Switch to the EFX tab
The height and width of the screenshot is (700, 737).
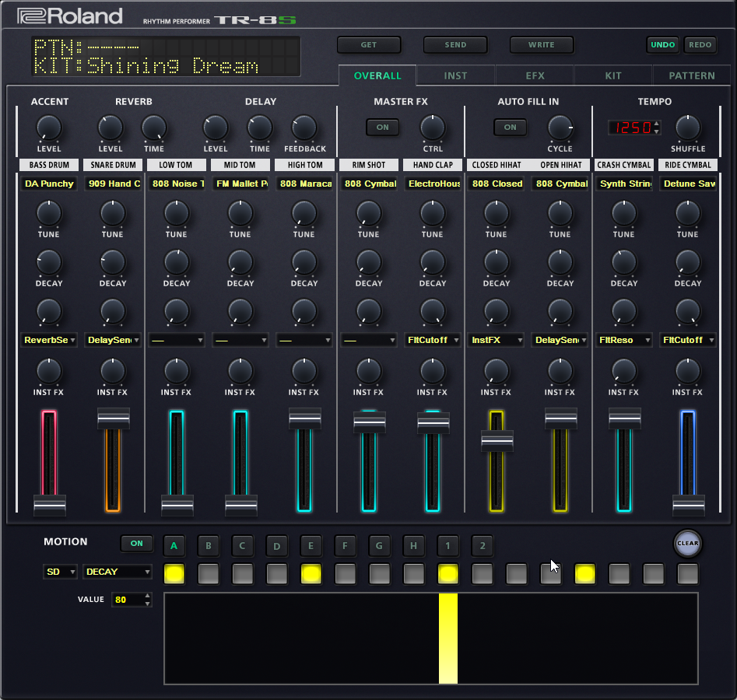click(x=535, y=75)
